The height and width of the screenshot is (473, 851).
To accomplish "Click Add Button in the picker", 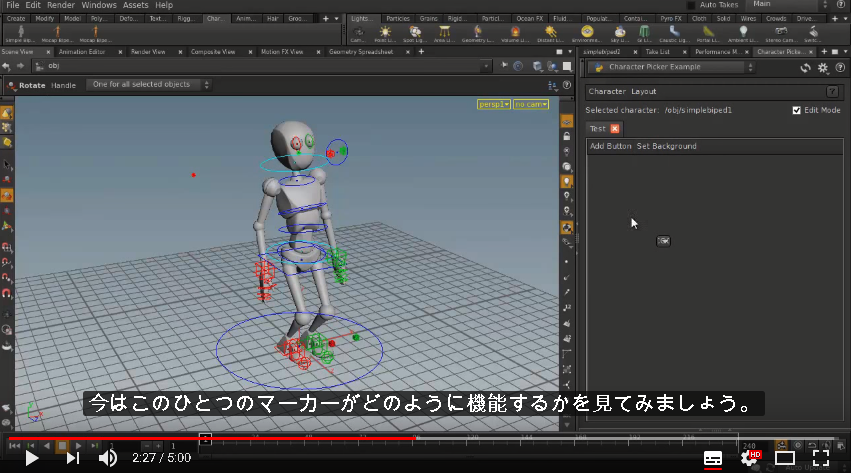I will pos(611,146).
